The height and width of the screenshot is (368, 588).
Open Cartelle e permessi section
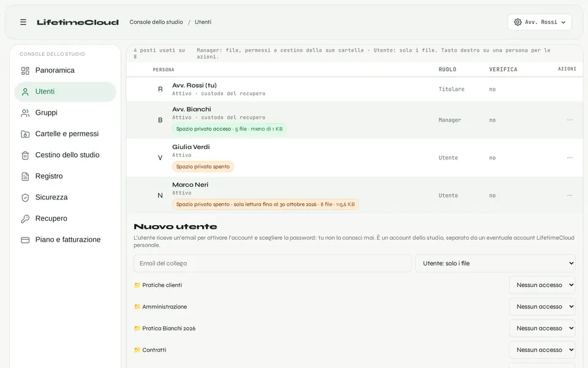tap(66, 134)
